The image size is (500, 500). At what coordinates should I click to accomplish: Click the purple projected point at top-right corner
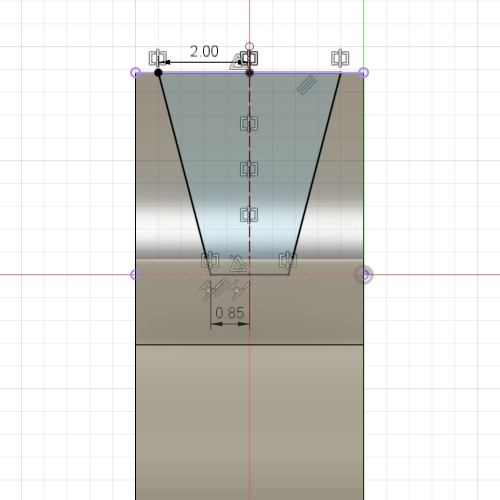364,73
